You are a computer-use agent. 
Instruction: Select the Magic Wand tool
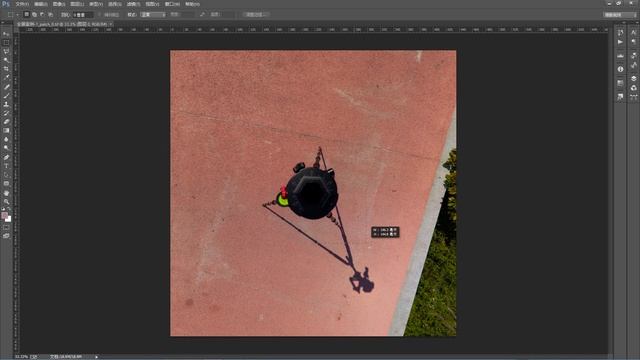tap(6, 60)
